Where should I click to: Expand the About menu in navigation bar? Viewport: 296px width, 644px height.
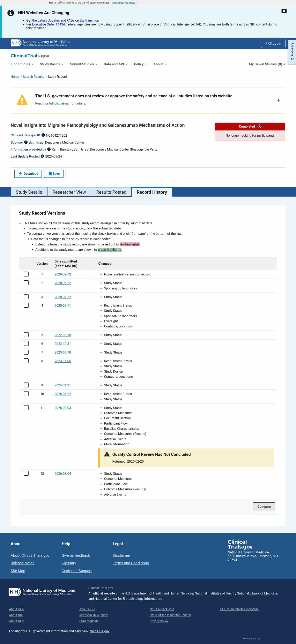pyautogui.click(x=160, y=64)
